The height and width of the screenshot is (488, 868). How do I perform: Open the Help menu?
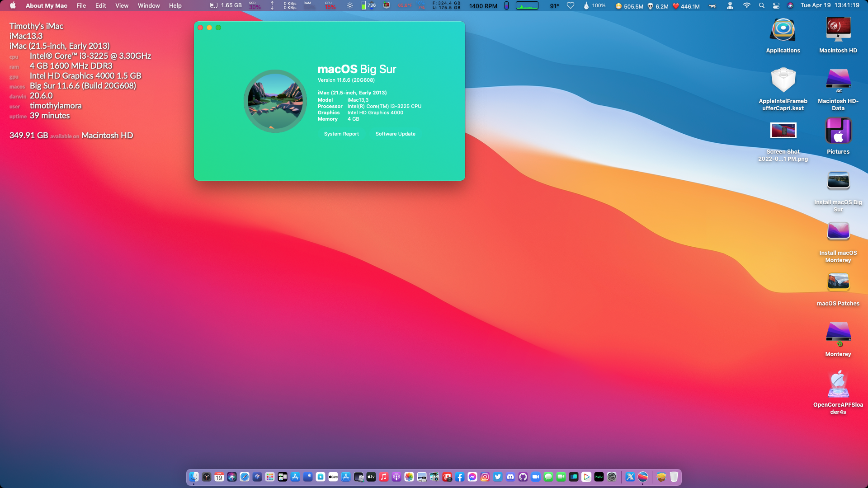[x=175, y=5]
